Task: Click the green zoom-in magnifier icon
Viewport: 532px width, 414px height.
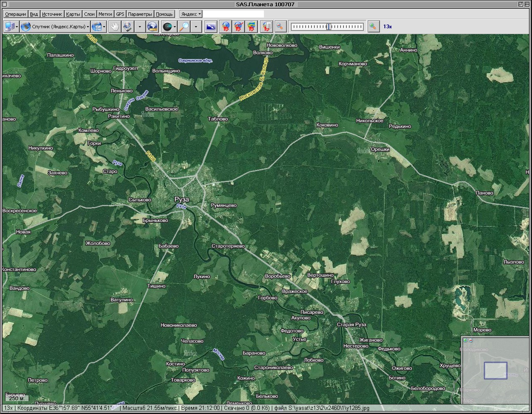Action: click(x=373, y=27)
